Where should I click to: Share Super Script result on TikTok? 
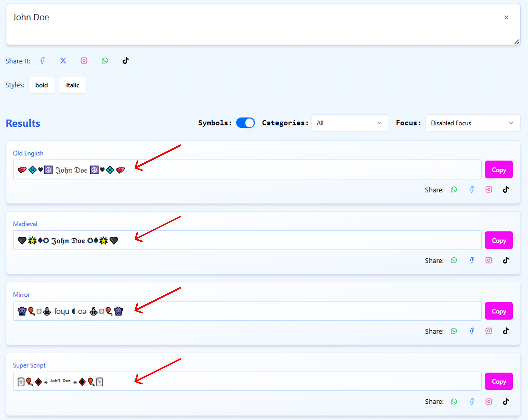pyautogui.click(x=506, y=402)
